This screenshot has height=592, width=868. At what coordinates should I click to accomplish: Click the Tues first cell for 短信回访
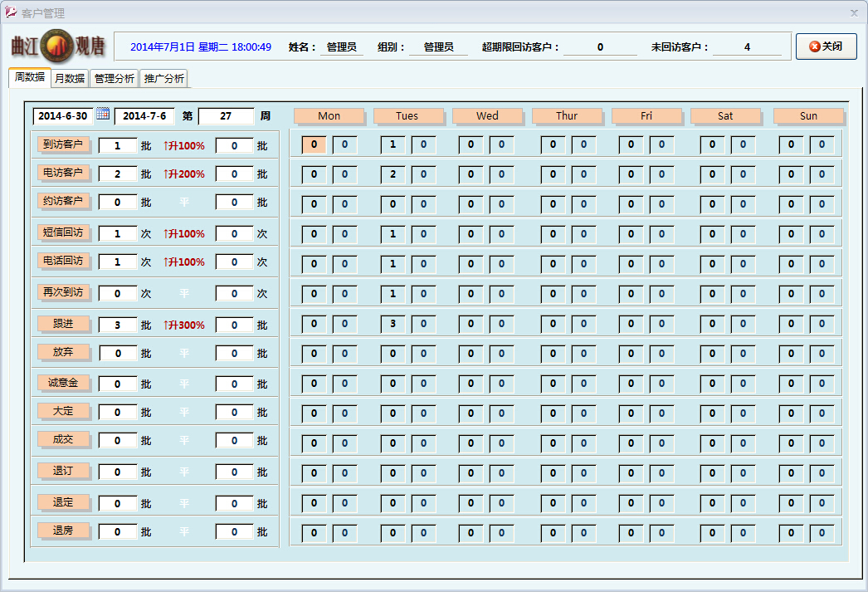393,234
